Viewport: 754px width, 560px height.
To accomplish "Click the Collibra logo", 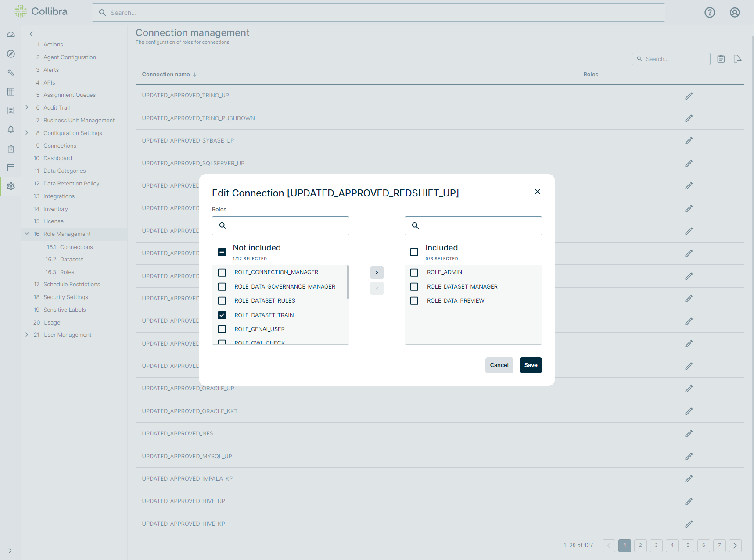I will click(x=41, y=11).
